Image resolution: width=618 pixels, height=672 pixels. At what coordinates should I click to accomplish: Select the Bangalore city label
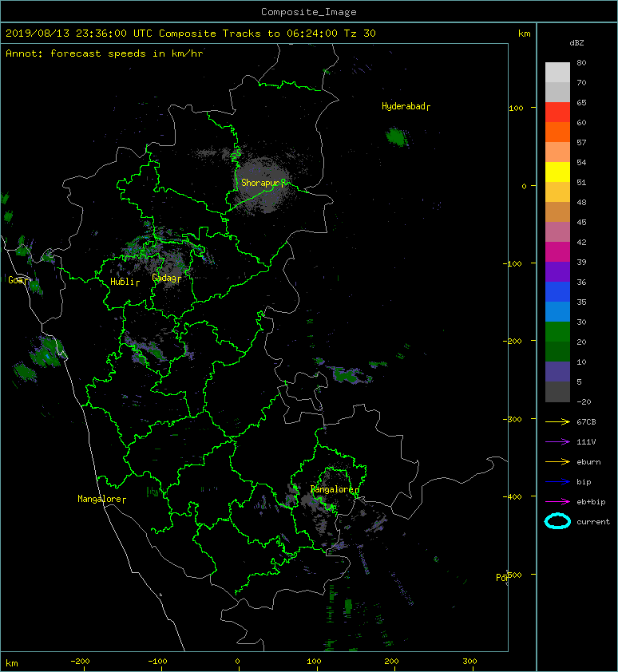click(x=335, y=489)
